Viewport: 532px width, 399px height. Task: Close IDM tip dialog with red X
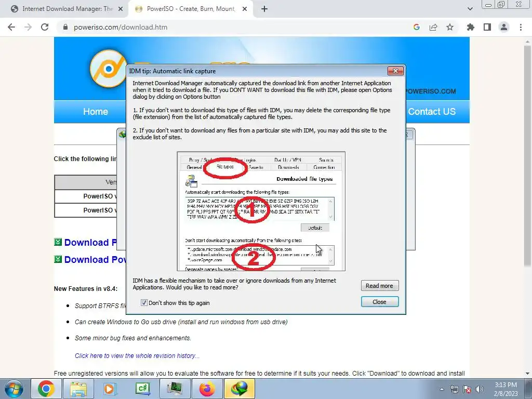click(x=395, y=71)
